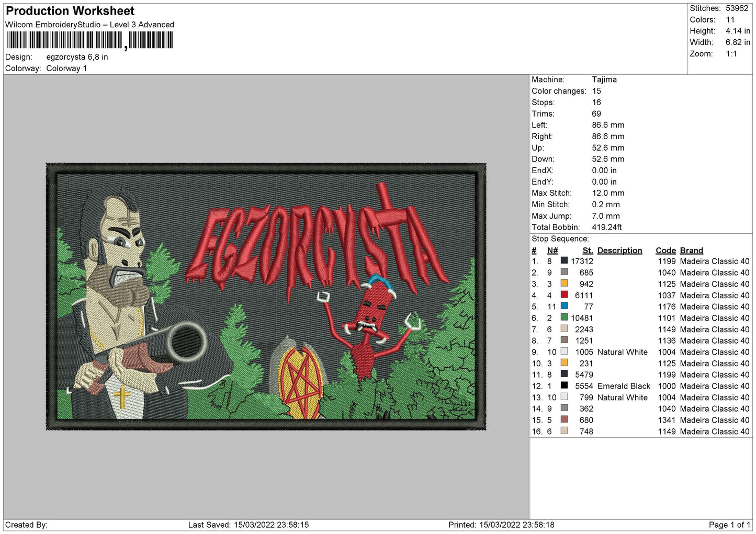Click the 'N#' column header
756x534 pixels.
click(552, 251)
